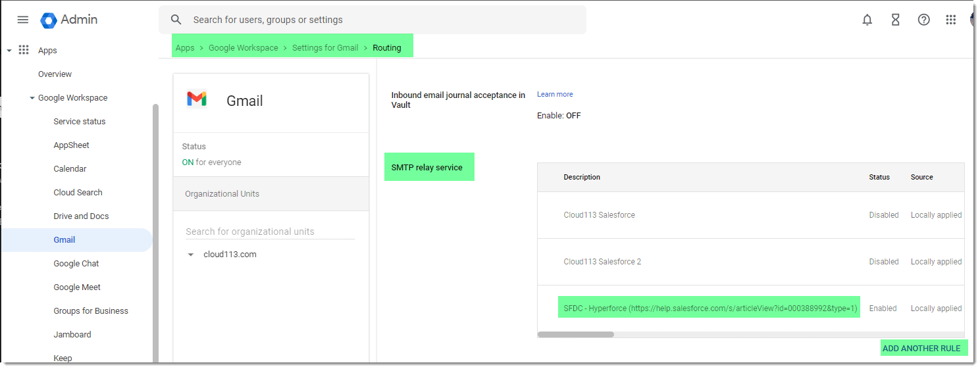Open Overview in the sidebar
980x369 pixels.
(55, 74)
